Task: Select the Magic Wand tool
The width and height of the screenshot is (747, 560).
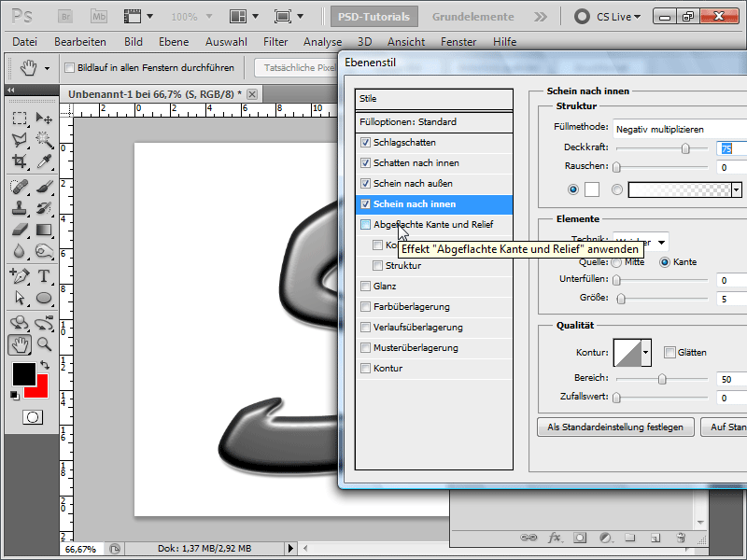Action: pos(44,139)
